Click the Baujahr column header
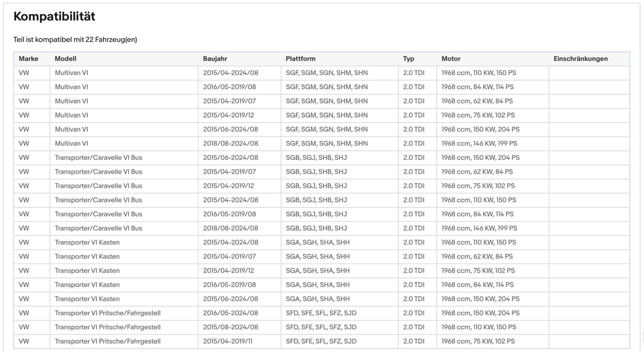 215,59
